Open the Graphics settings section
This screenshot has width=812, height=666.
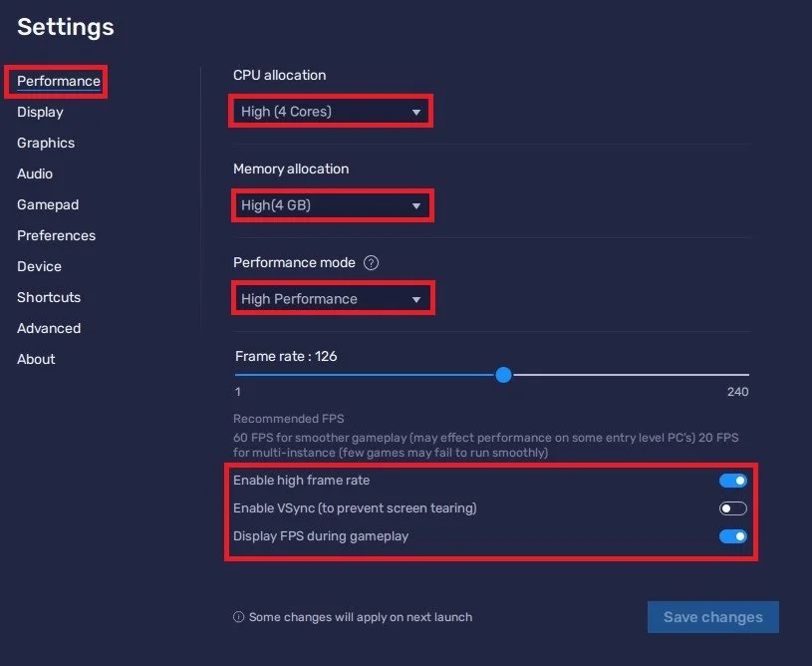46,143
